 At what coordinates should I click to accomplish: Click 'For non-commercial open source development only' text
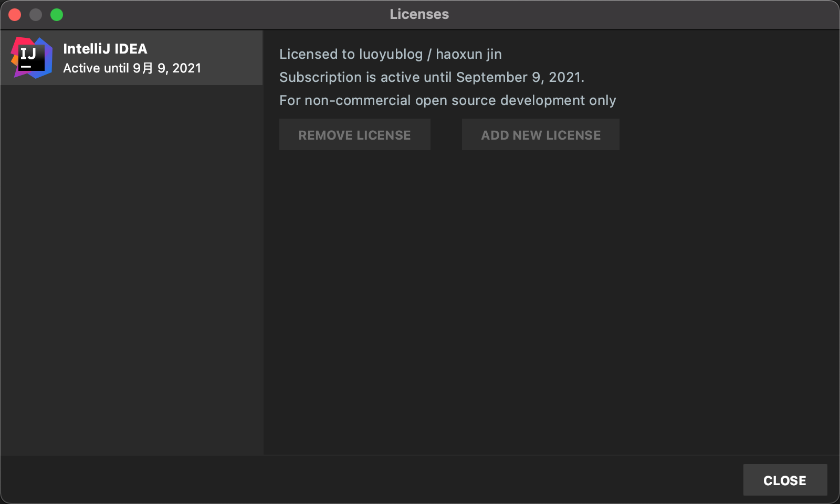click(448, 100)
